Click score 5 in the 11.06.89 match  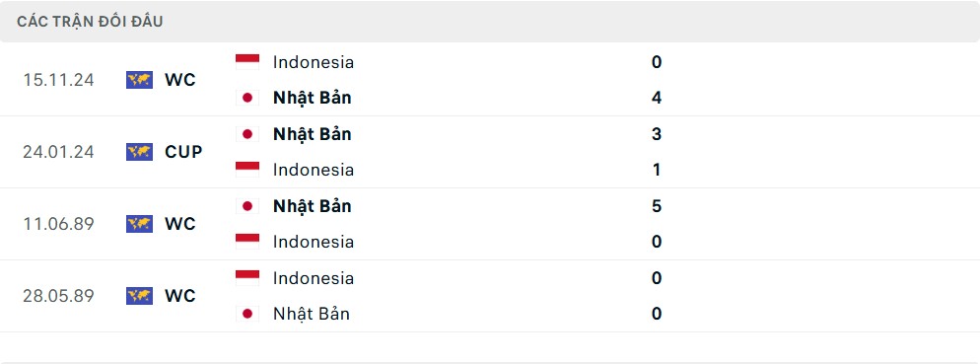(x=657, y=206)
